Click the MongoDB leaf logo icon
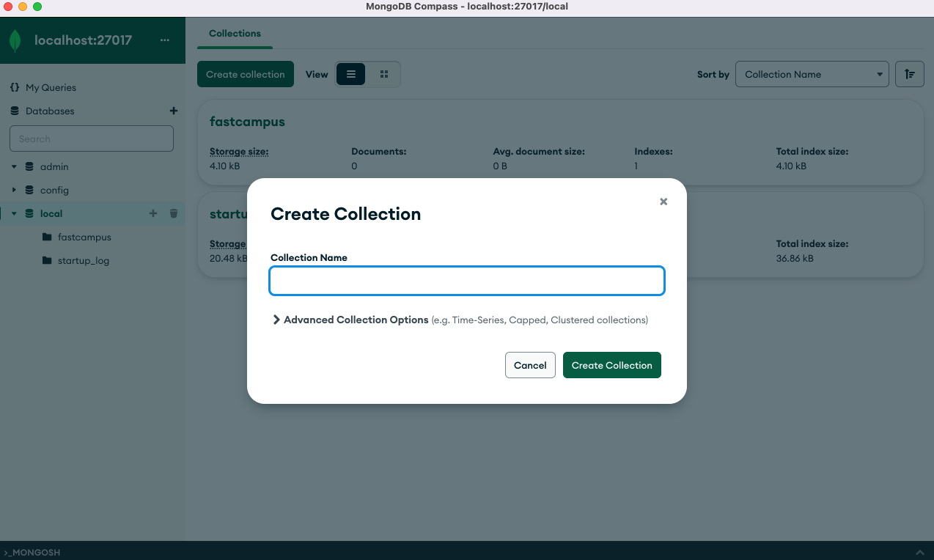 [x=15, y=40]
